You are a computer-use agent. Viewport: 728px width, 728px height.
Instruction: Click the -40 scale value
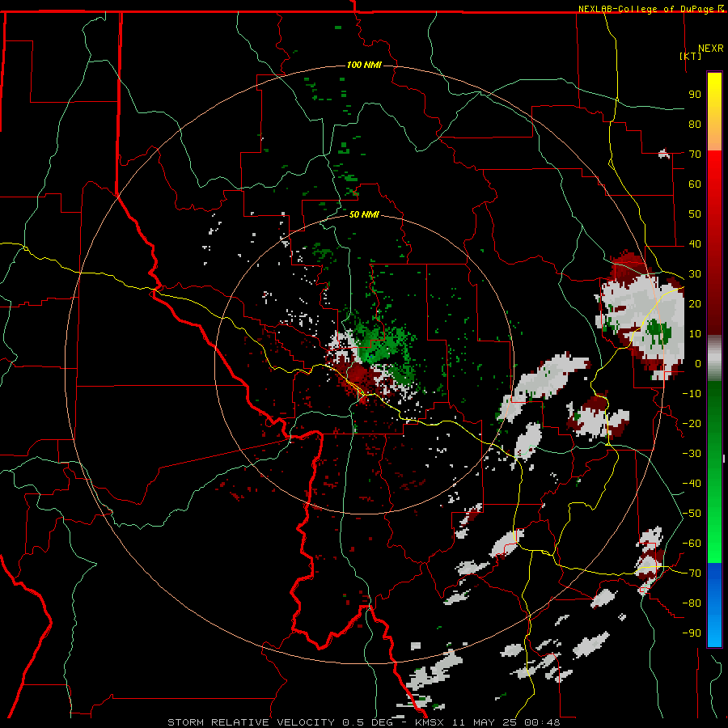pos(692,484)
